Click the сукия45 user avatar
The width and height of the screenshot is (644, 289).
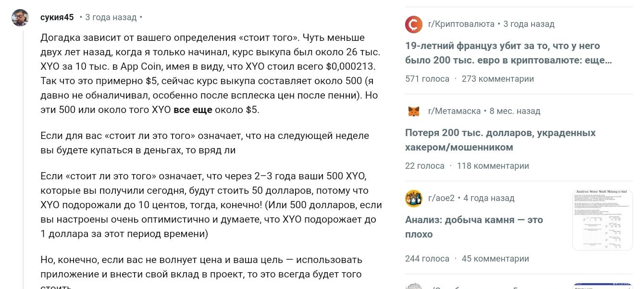[x=20, y=18]
